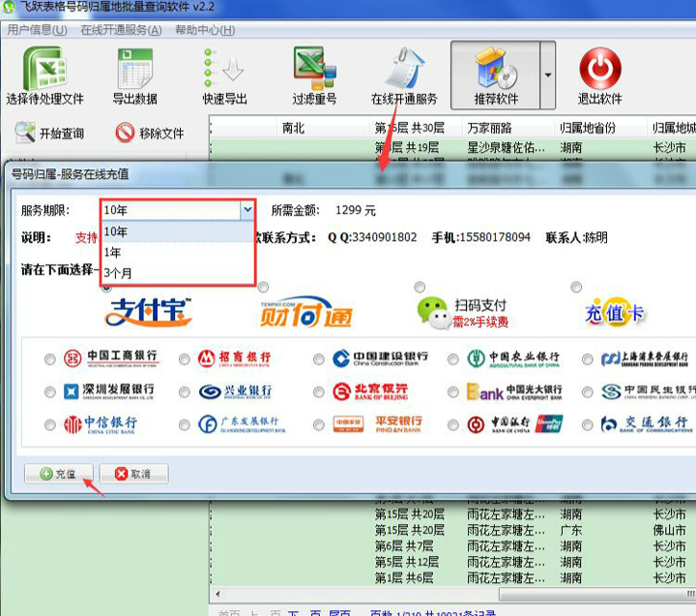Screen dimensions: 696x616
Task: Click the 服务期限 field showing 10年
Action: tap(171, 210)
